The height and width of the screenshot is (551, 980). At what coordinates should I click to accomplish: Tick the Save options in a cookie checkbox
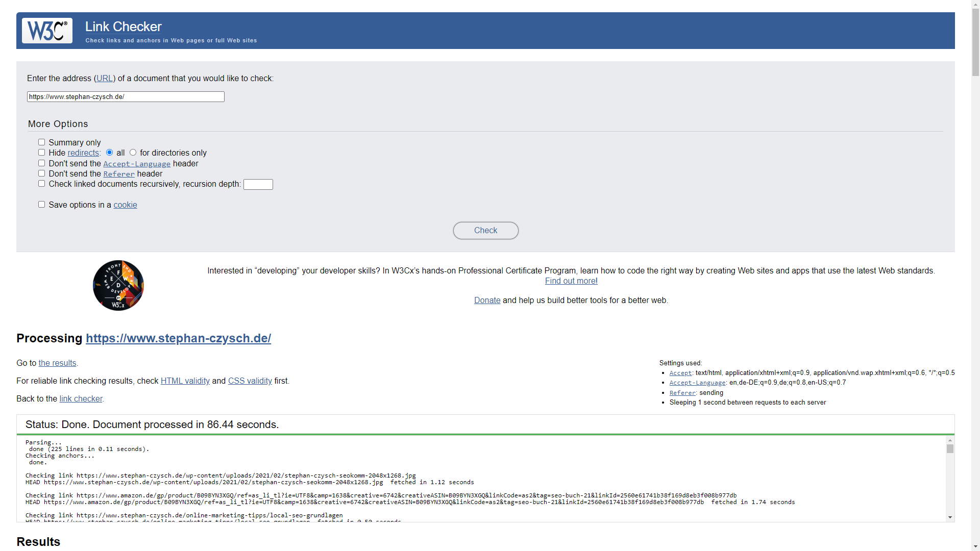click(x=41, y=205)
